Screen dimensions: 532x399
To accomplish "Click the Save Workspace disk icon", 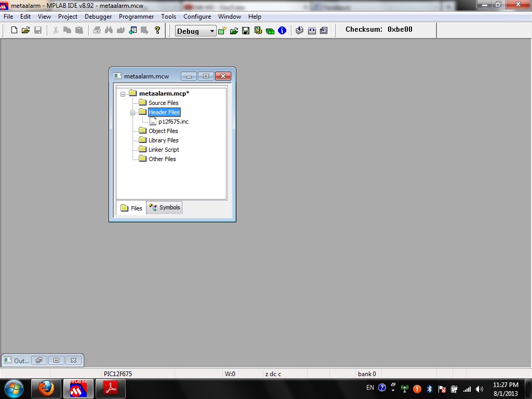I will (x=246, y=31).
